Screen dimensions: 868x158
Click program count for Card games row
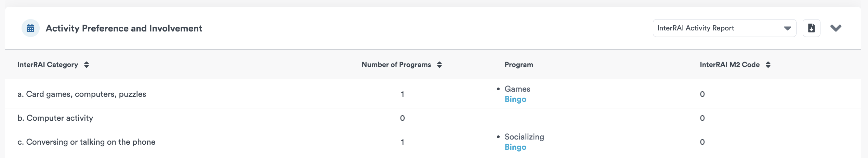(x=402, y=94)
